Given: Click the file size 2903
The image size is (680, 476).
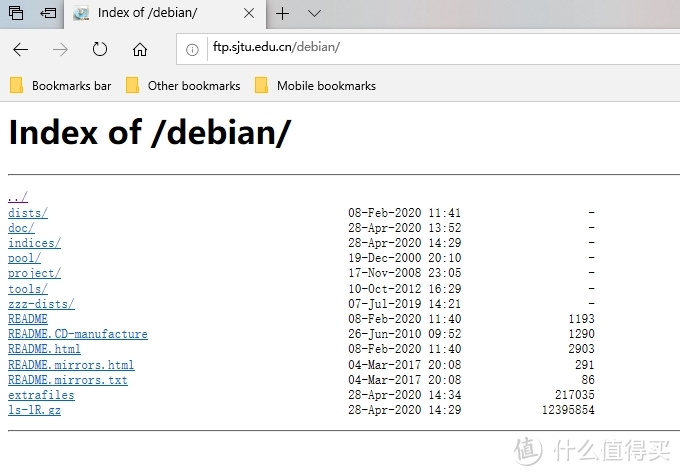Looking at the screenshot, I should pyautogui.click(x=582, y=349).
